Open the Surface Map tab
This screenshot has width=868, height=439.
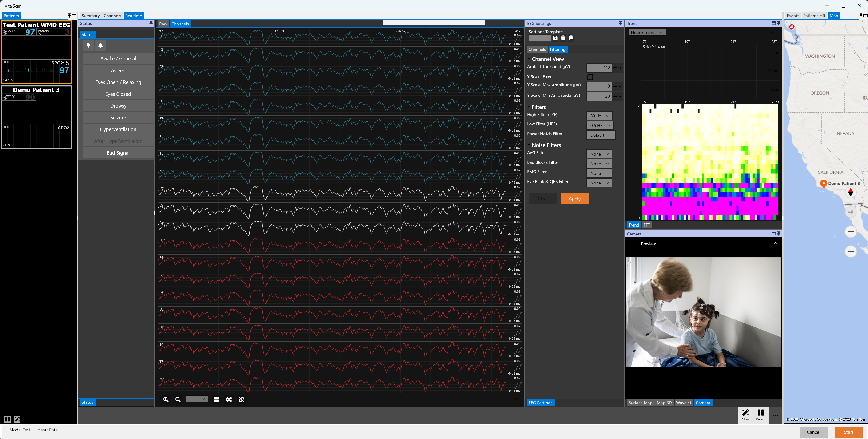point(640,403)
